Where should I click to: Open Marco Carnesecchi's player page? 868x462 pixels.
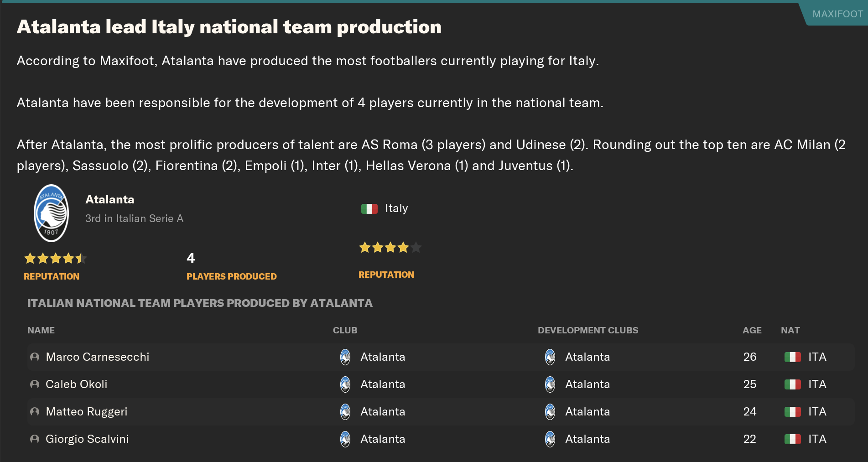(x=98, y=357)
